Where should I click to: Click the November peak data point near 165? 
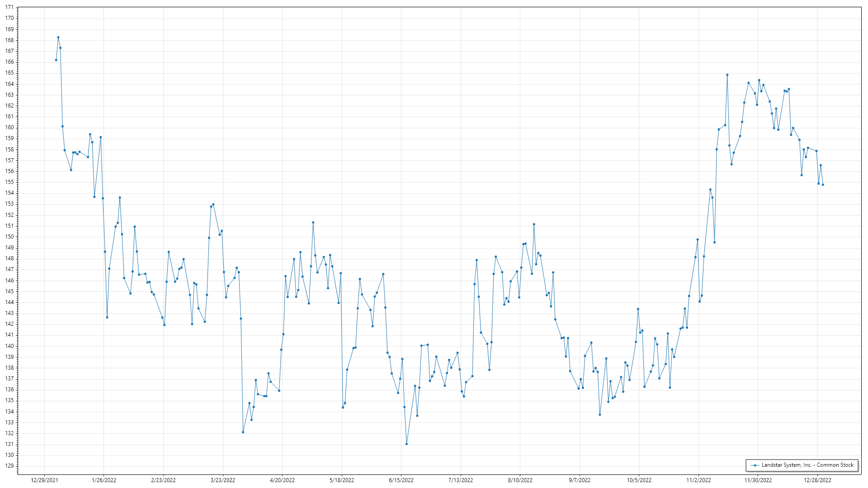727,75
